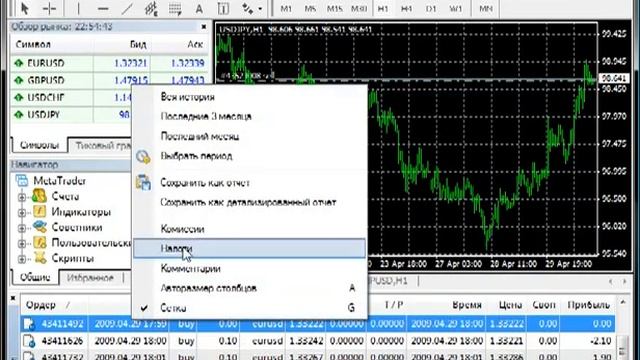
Task: Switch chart to M15 timeframe
Action: coord(334,8)
